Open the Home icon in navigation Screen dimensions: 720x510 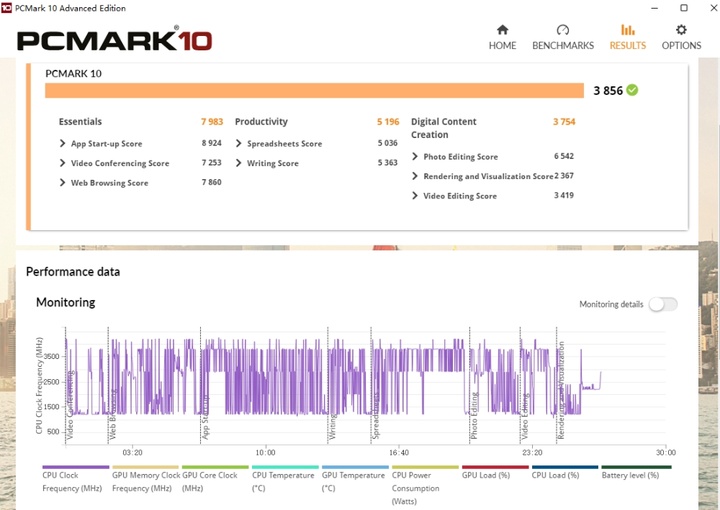502,30
